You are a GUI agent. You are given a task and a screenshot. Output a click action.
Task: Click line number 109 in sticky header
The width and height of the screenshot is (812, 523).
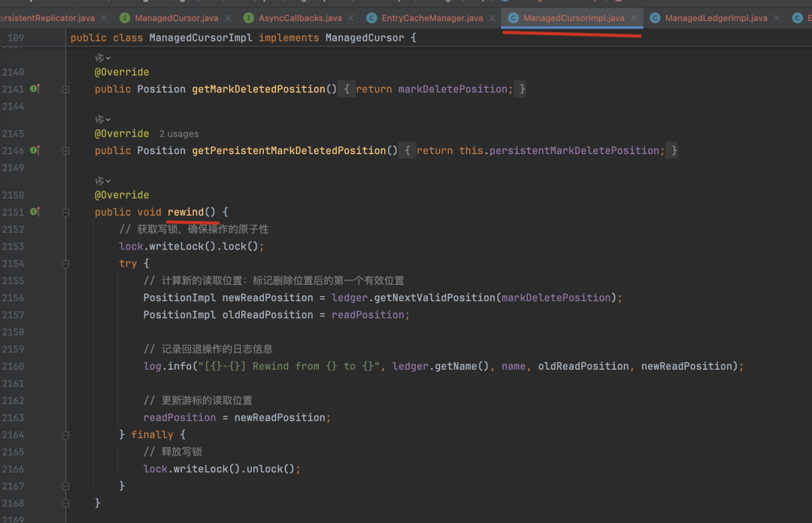pyautogui.click(x=16, y=38)
